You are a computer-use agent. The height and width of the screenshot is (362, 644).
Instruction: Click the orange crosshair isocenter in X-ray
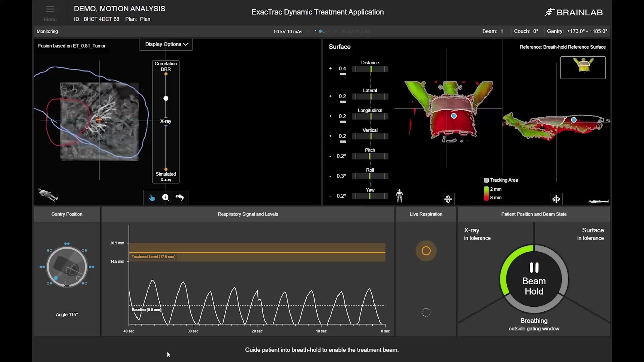(x=99, y=120)
